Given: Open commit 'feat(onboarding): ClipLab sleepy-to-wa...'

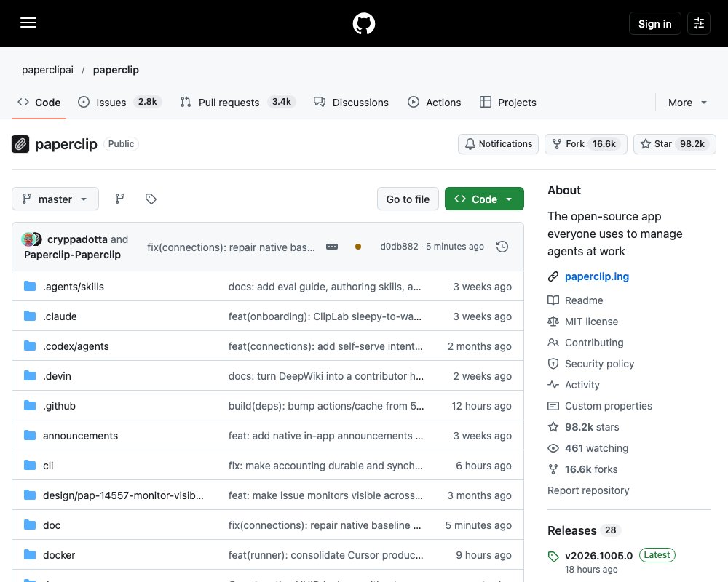Looking at the screenshot, I should click(x=325, y=316).
